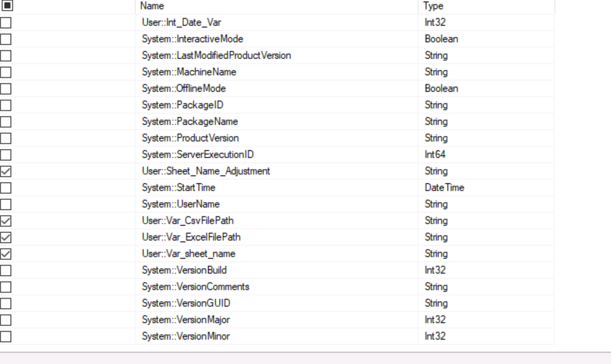Uncheck the User::Var_CsvFilePath checkbox

(6, 221)
